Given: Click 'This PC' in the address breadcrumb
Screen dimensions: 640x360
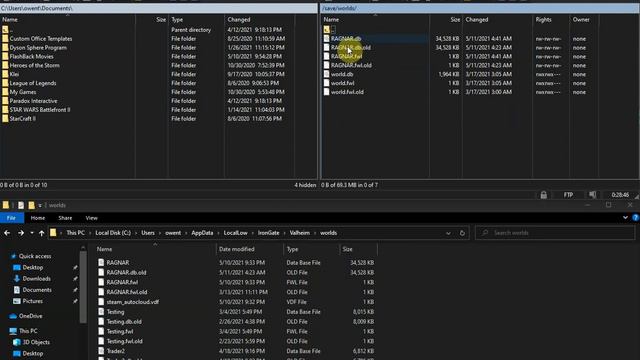Looking at the screenshot, I should tap(76, 233).
